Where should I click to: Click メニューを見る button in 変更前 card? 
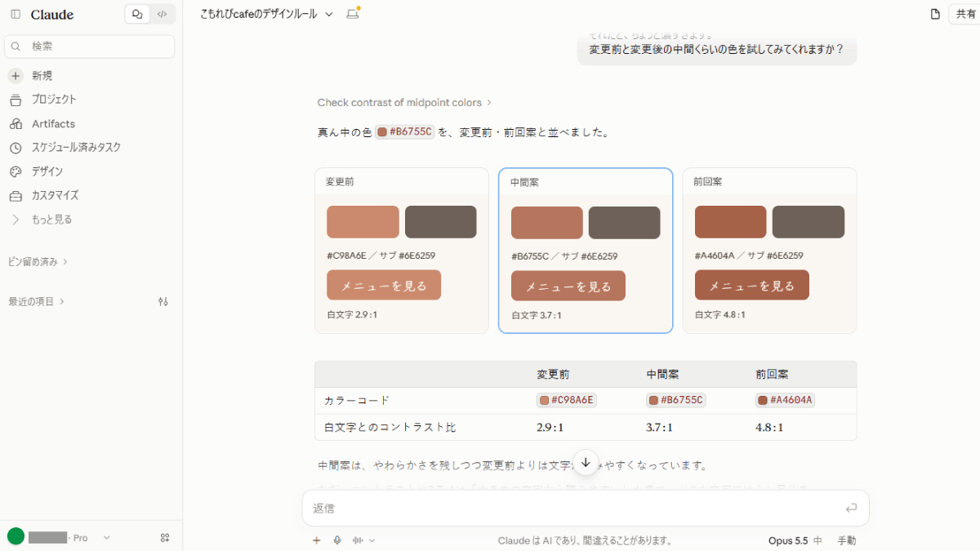point(384,285)
